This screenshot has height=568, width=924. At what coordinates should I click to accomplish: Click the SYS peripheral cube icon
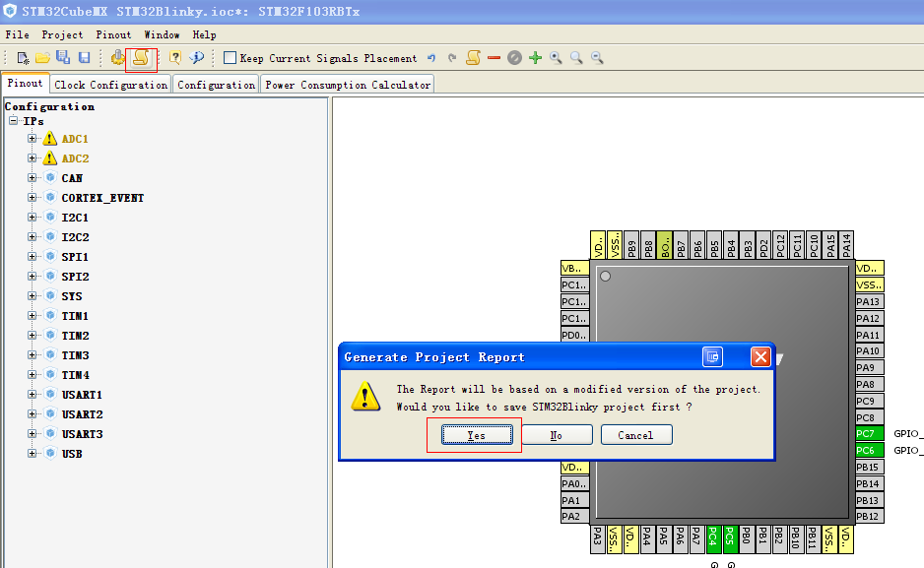[x=50, y=296]
